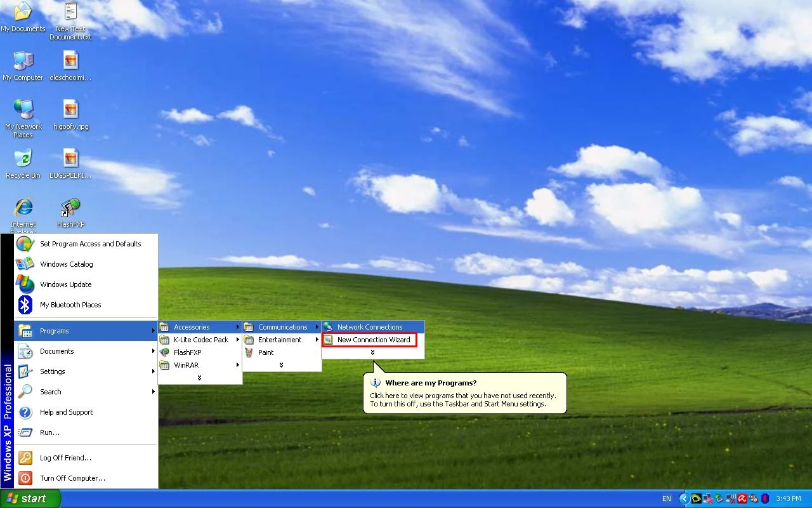Click the Bluetooth tray icon
The width and height of the screenshot is (812, 508).
pyautogui.click(x=765, y=498)
